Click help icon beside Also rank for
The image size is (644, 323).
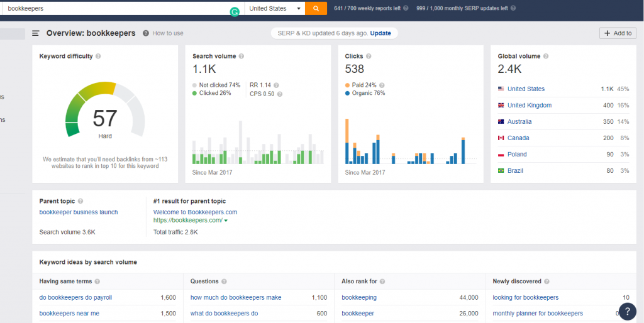pyautogui.click(x=382, y=282)
